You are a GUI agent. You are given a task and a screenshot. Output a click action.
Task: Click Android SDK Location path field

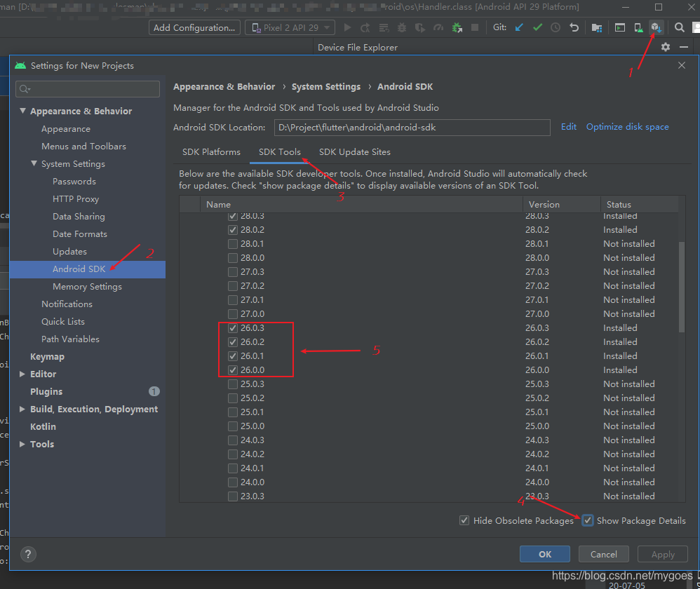click(412, 128)
